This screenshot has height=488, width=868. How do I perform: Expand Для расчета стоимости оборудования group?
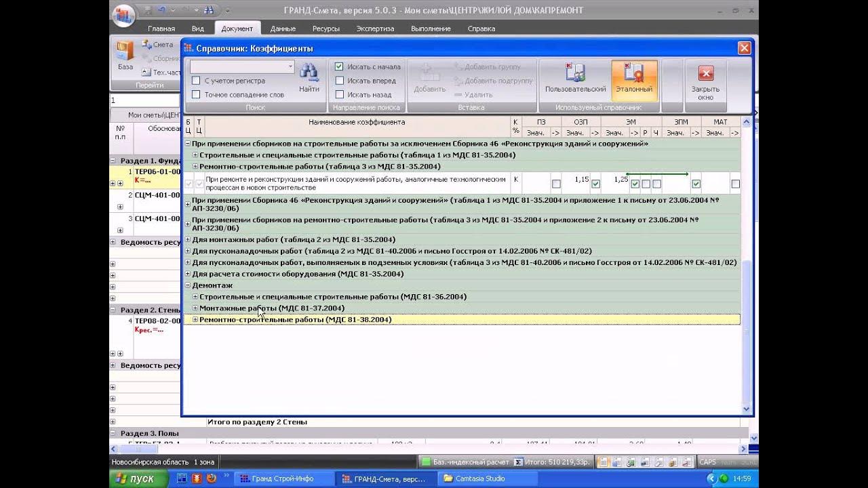pos(188,274)
